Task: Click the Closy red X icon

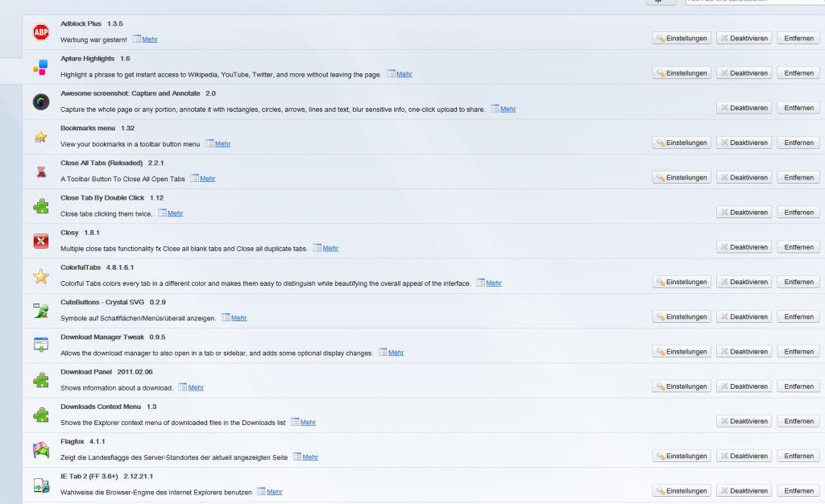Action: (41, 241)
